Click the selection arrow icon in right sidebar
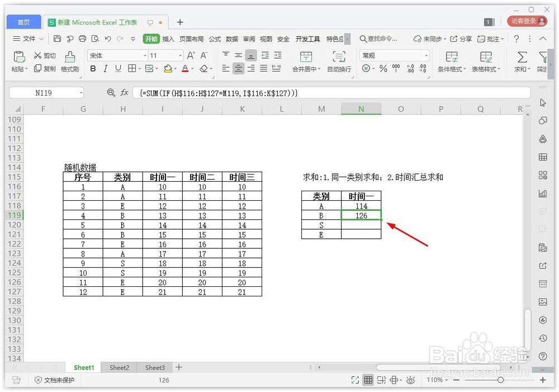559x392 pixels. [543, 103]
